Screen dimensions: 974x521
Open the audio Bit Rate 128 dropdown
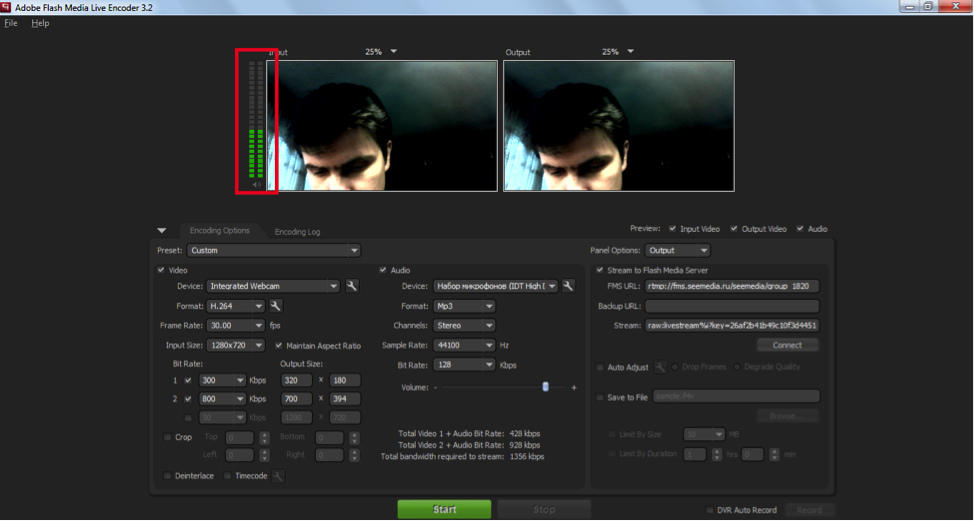pyautogui.click(x=464, y=365)
